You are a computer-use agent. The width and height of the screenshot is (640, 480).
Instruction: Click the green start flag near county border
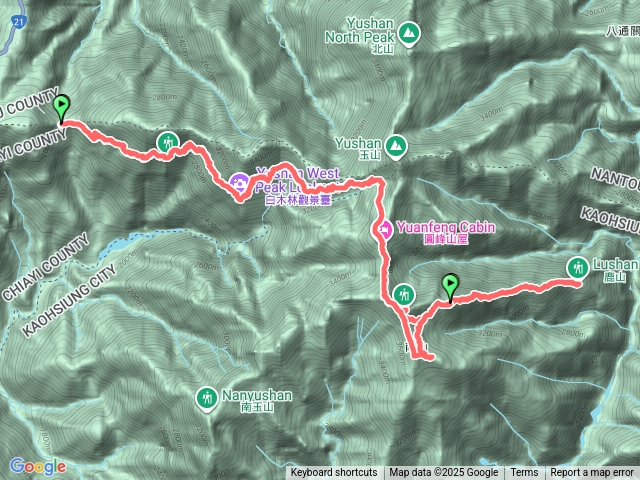(62, 109)
